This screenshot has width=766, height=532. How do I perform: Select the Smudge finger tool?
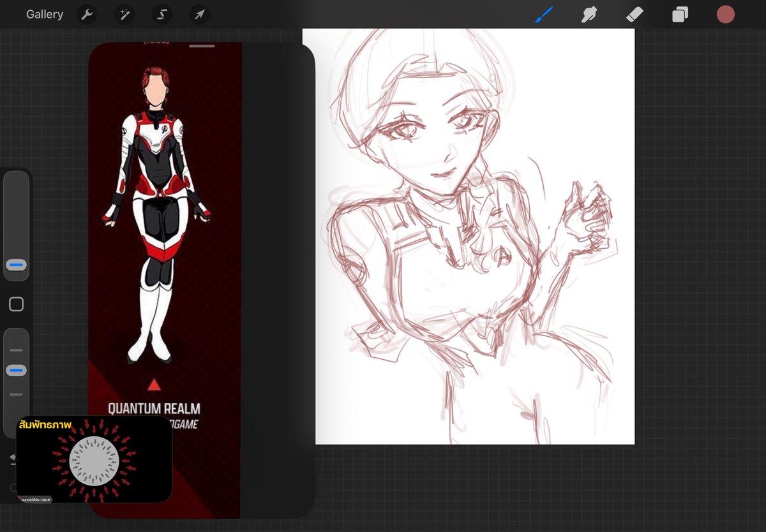pyautogui.click(x=590, y=14)
